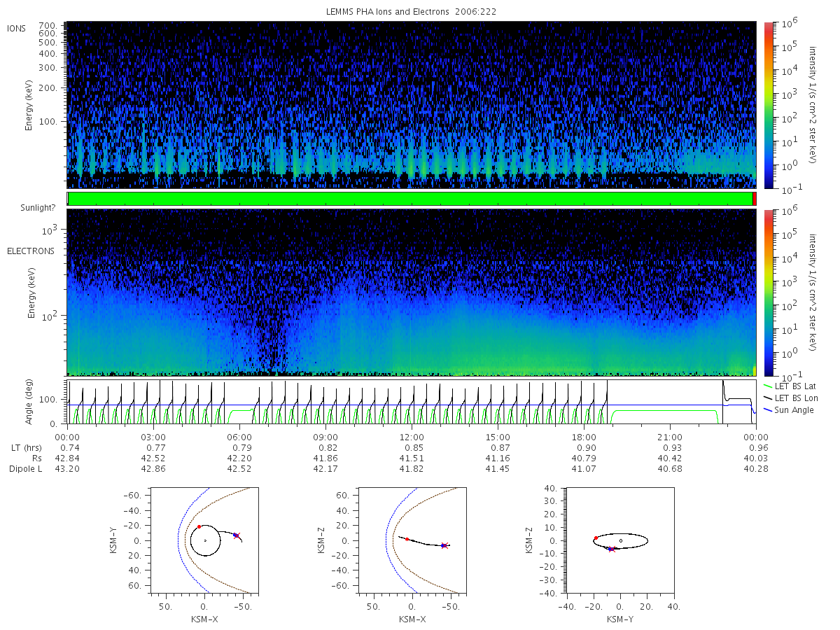
Task: Select the Dipole L value 43.20
Action: (67, 468)
